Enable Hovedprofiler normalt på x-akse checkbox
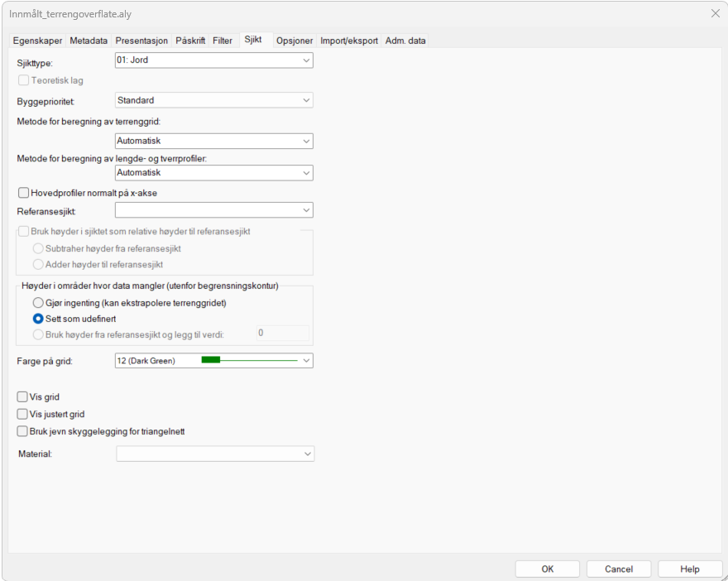The image size is (728, 581). (x=23, y=193)
